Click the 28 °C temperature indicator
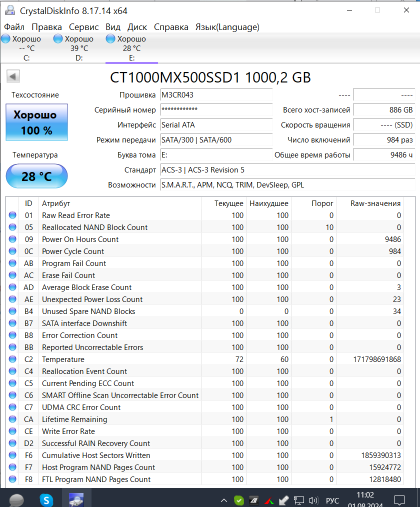420x507 pixels. tap(36, 176)
